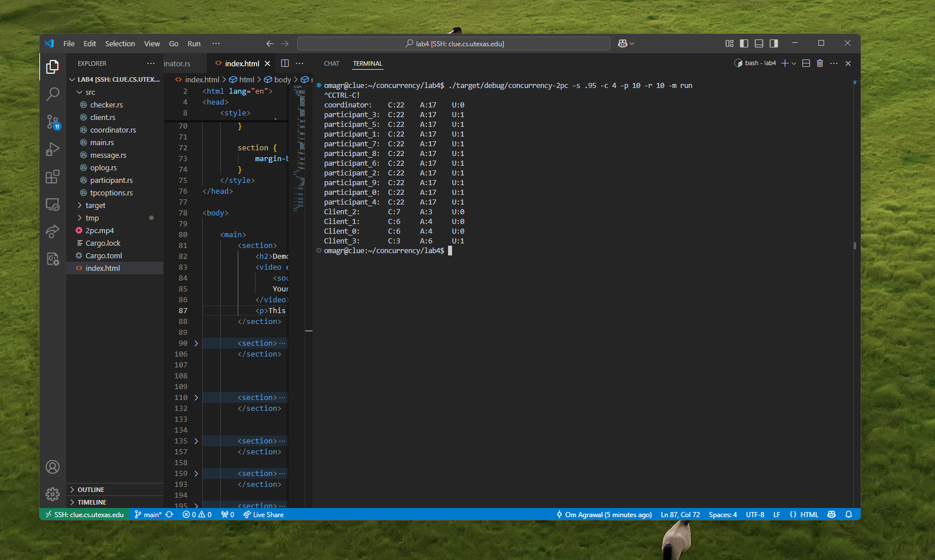Toggle Secondary Side Bar visibility
This screenshot has width=935, height=560.
point(774,43)
